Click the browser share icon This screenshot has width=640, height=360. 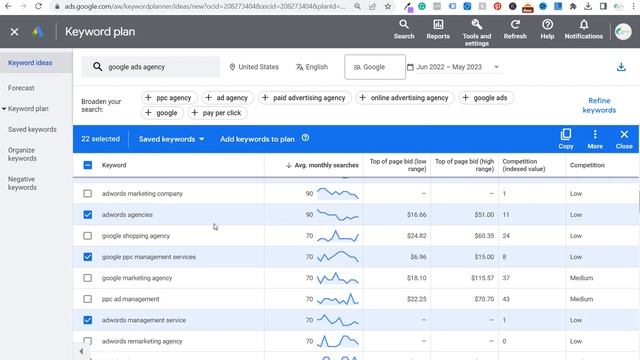[x=372, y=6]
